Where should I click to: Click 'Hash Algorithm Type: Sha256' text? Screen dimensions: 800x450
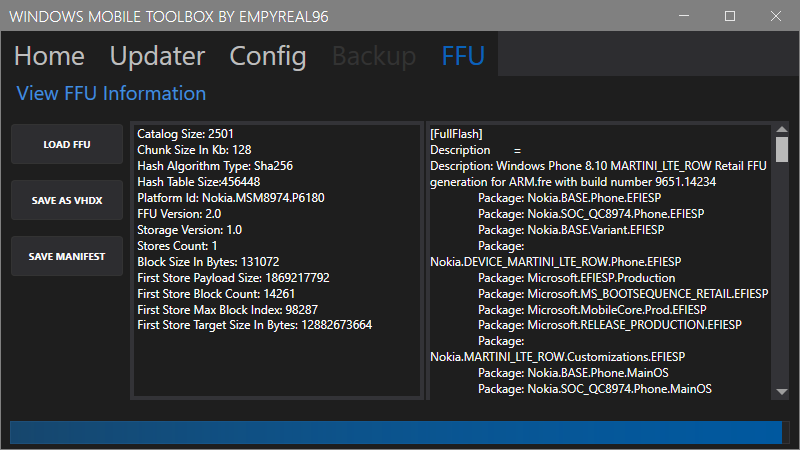215,166
